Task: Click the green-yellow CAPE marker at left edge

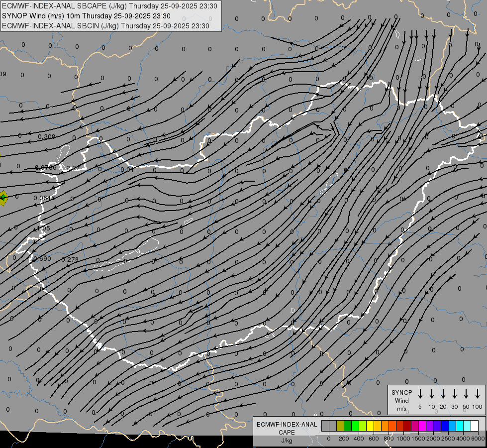Action: coord(2,198)
